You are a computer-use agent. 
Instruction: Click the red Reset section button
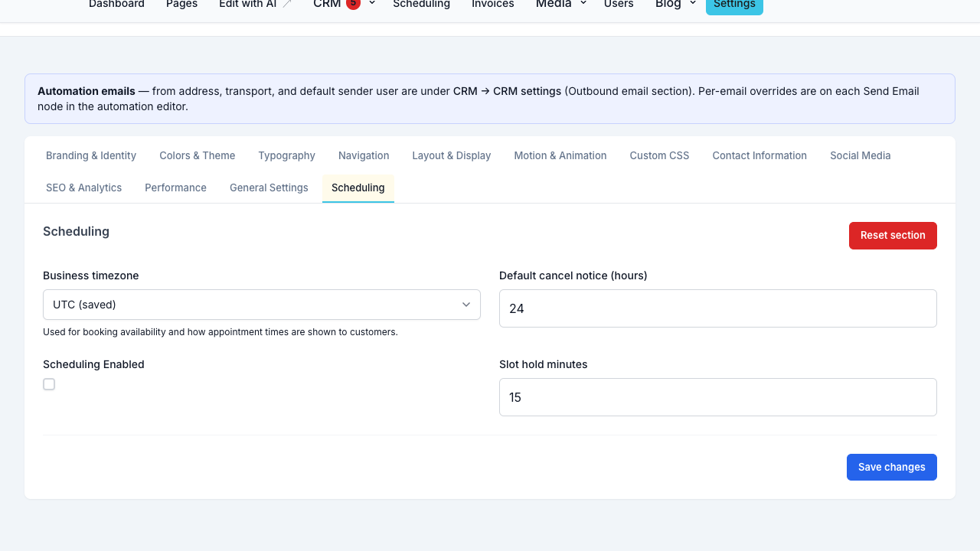pos(893,236)
